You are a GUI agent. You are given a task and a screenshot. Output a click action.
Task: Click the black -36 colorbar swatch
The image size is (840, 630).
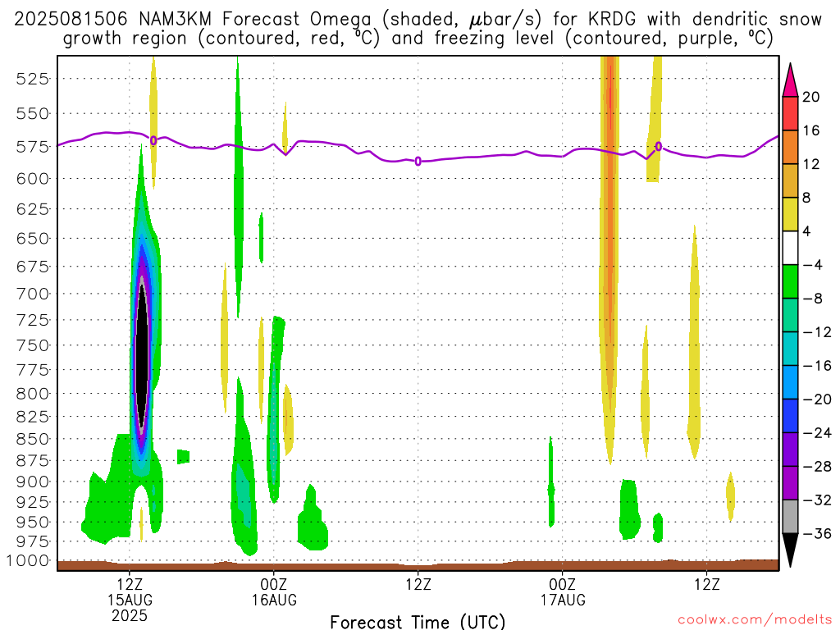pyautogui.click(x=790, y=550)
